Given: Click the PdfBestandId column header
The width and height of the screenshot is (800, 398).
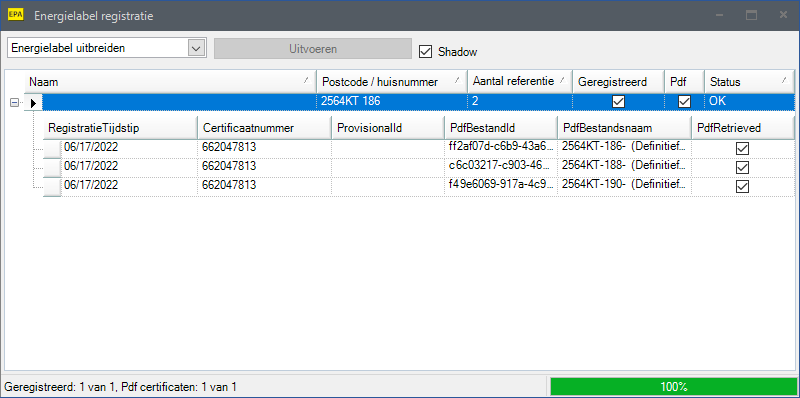Looking at the screenshot, I should (500, 128).
